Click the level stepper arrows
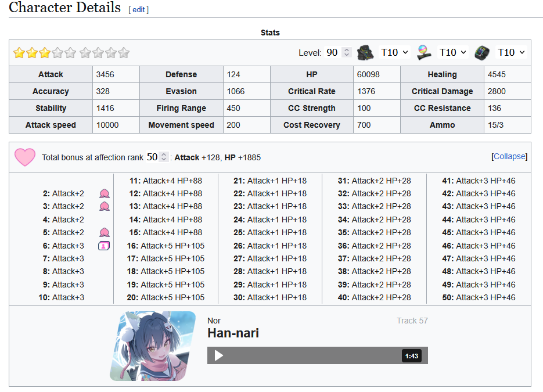The height and width of the screenshot is (392, 543). tap(346, 52)
